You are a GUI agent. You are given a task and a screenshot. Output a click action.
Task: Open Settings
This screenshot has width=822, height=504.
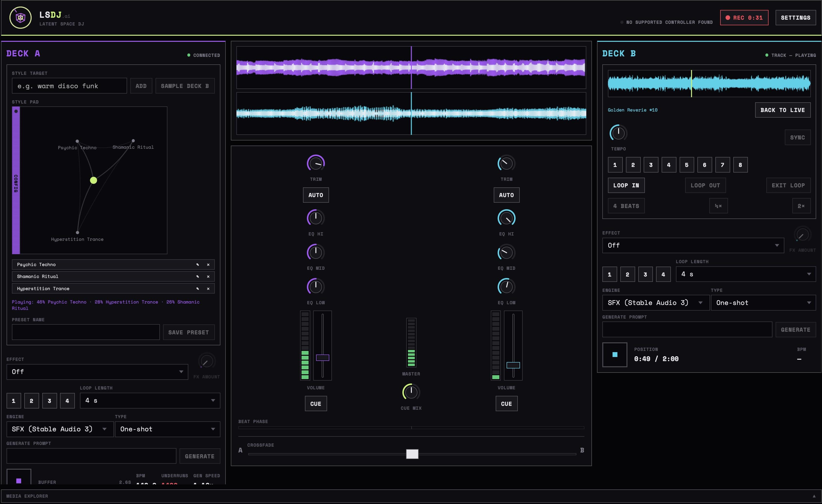tap(796, 18)
